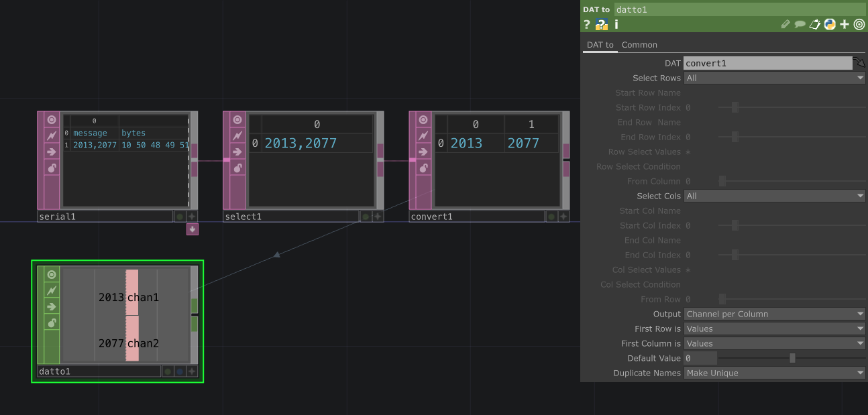Add custom parameter with plus icon
Viewport: 868px width, 415px height.
845,25
